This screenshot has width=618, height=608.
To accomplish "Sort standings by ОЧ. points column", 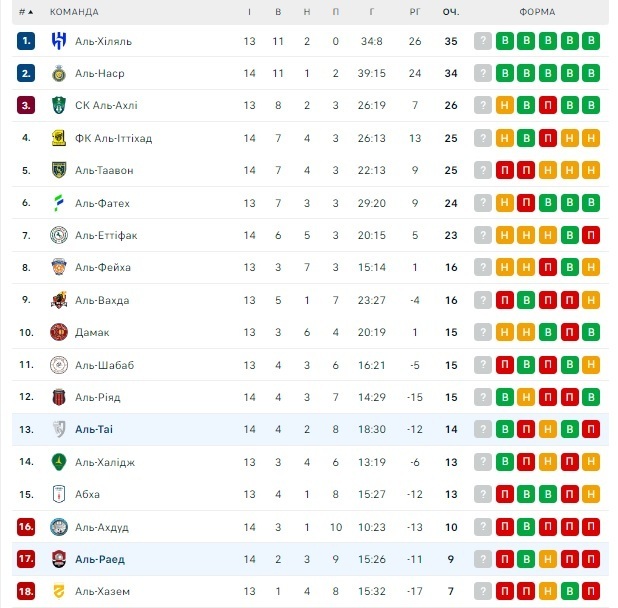I will pyautogui.click(x=450, y=12).
